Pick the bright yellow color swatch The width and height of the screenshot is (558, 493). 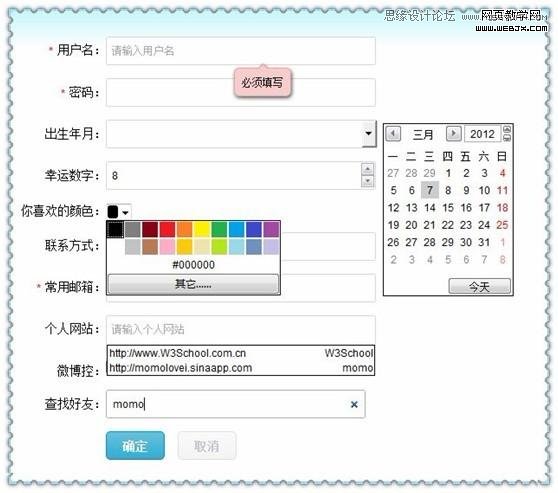(x=202, y=229)
